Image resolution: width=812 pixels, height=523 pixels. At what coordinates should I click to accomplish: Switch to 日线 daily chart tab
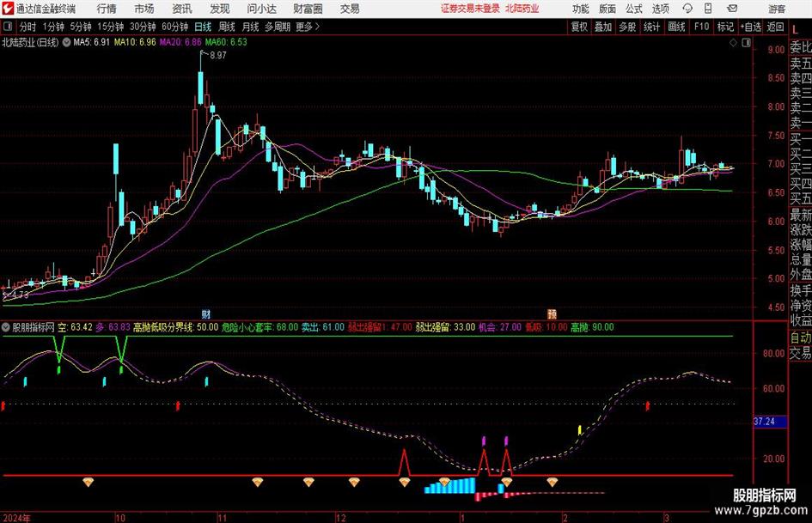click(203, 27)
